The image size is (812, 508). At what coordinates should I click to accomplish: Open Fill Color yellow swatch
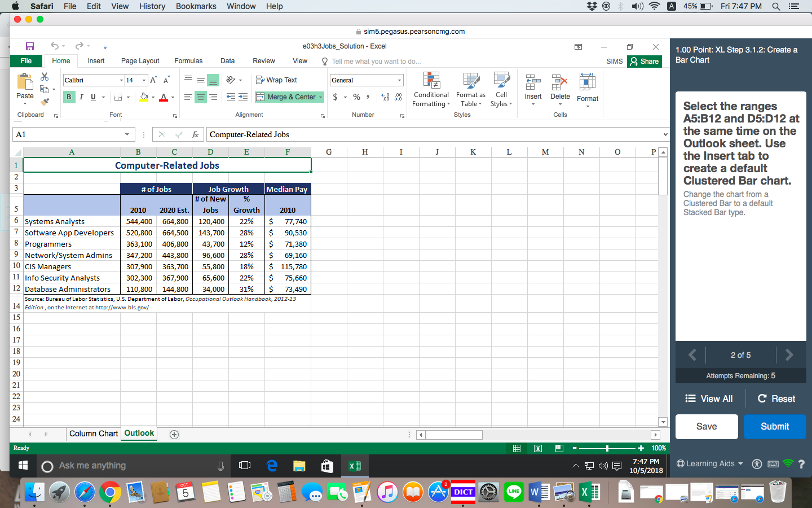tap(144, 97)
